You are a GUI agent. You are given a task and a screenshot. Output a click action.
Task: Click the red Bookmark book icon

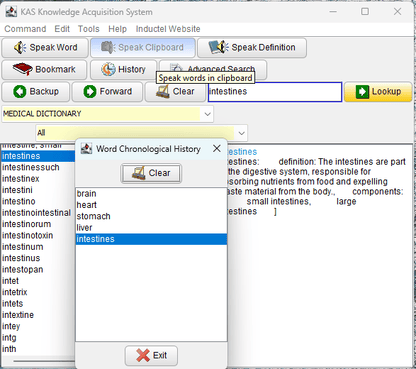point(22,69)
